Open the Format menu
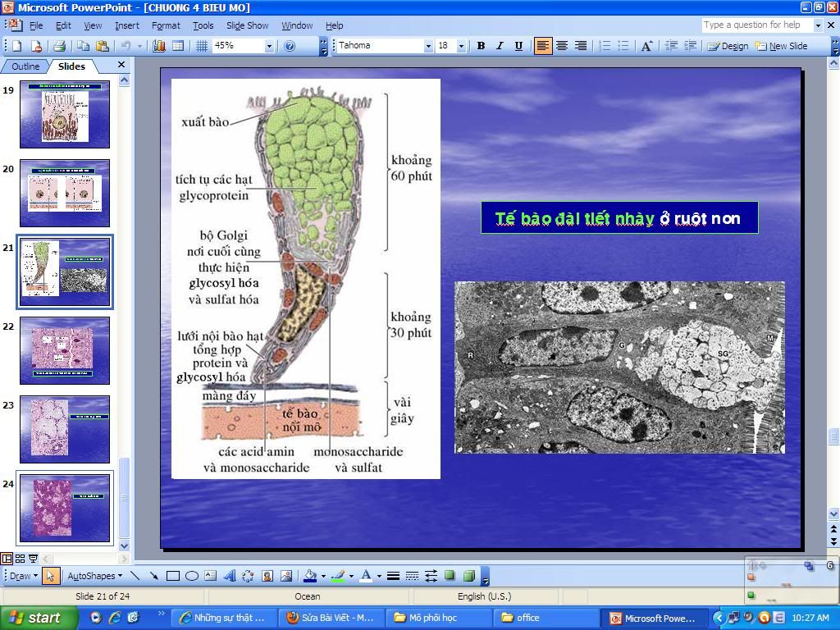 [166, 25]
